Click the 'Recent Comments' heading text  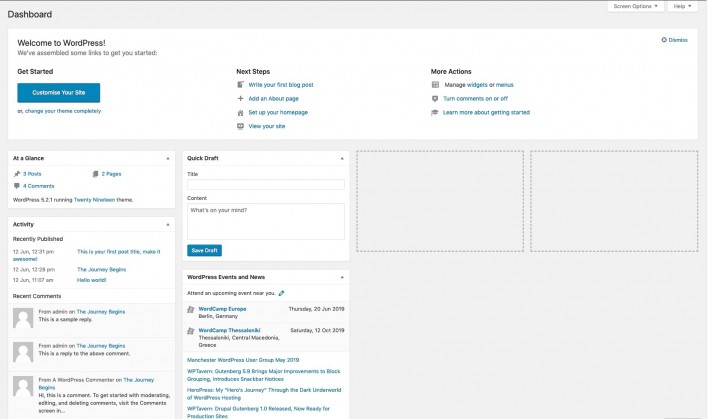[37, 296]
